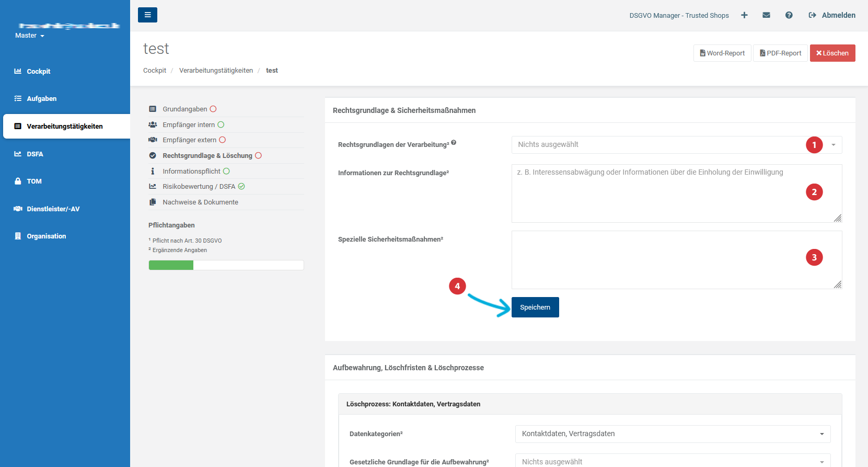
Task: Click help icon beside Rechtsgrundlagen der Verarbeitung
Action: pyautogui.click(x=454, y=142)
